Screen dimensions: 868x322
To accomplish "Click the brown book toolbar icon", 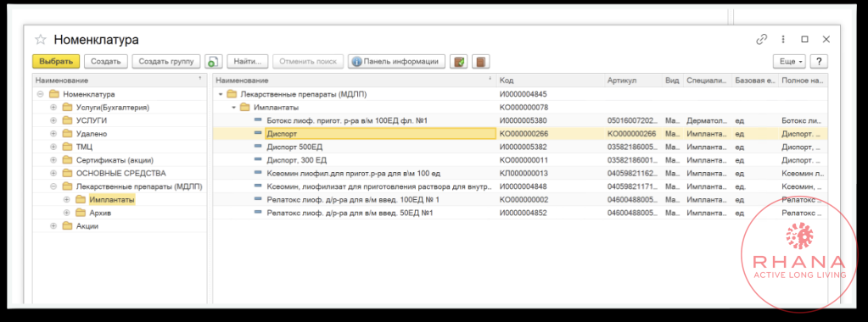I will (x=480, y=61).
